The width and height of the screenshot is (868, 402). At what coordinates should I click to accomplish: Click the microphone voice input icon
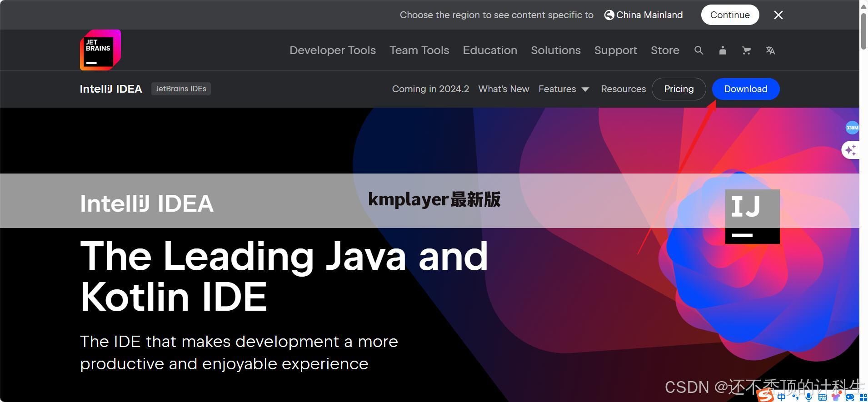[x=809, y=397]
